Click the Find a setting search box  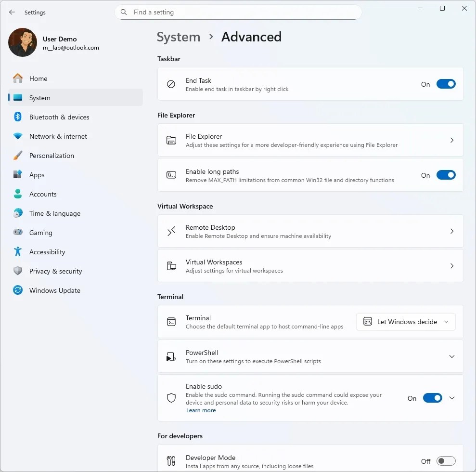[238, 12]
